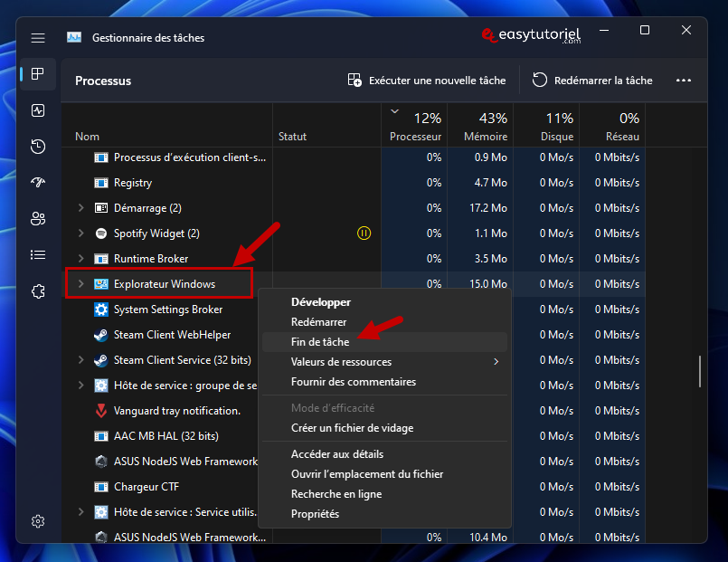Select the Registry process row
This screenshot has width=728, height=562.
tap(354, 183)
